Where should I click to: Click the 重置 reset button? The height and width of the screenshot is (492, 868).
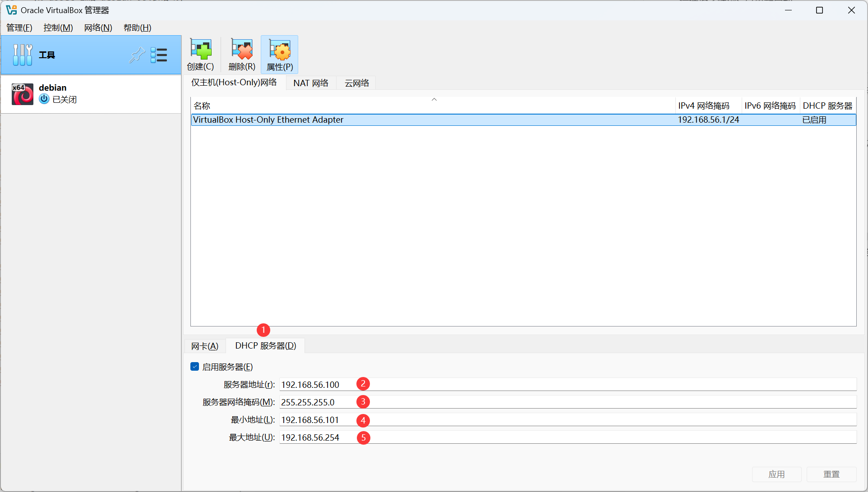click(831, 474)
